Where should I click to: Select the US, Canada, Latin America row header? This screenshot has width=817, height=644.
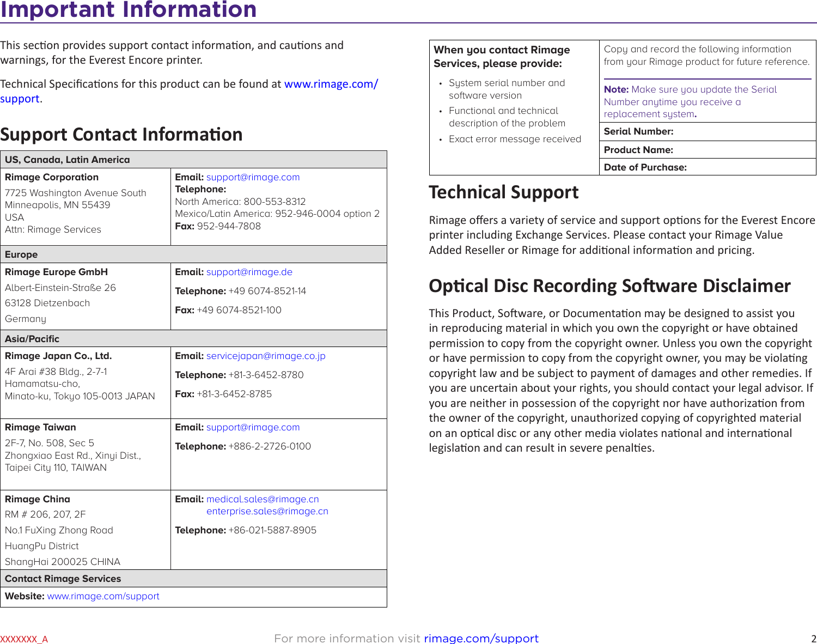point(193,160)
